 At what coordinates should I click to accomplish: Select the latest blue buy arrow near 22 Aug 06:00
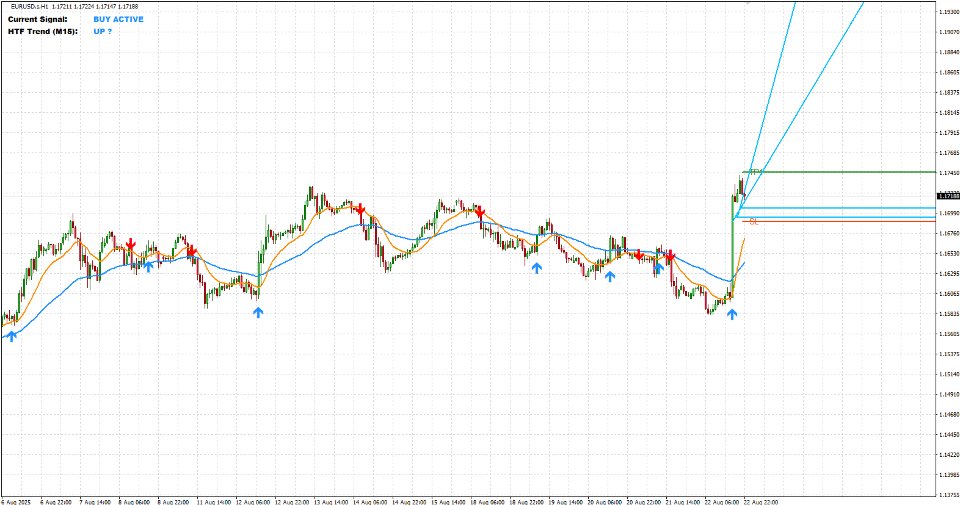click(732, 314)
